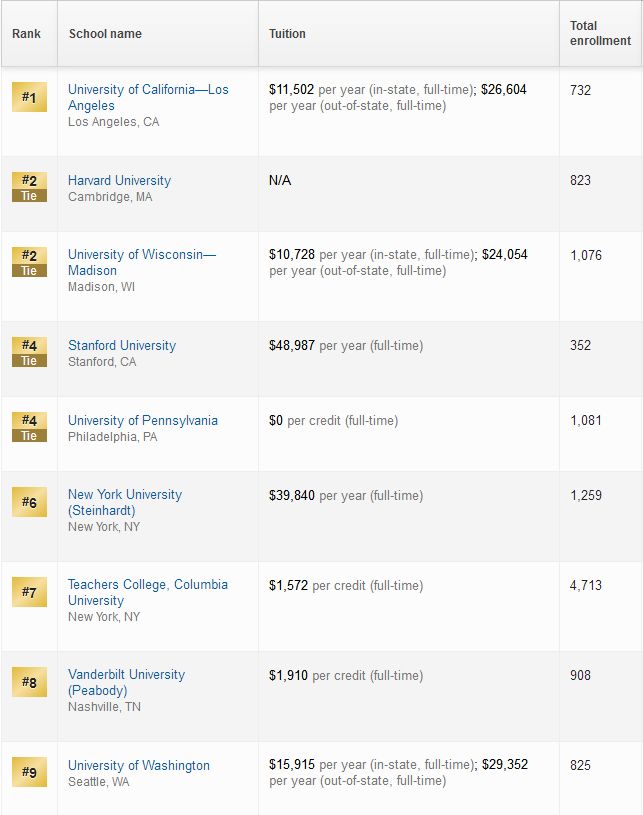The width and height of the screenshot is (643, 815).
Task: Click the #6 gold rank badge
Action: [30, 502]
